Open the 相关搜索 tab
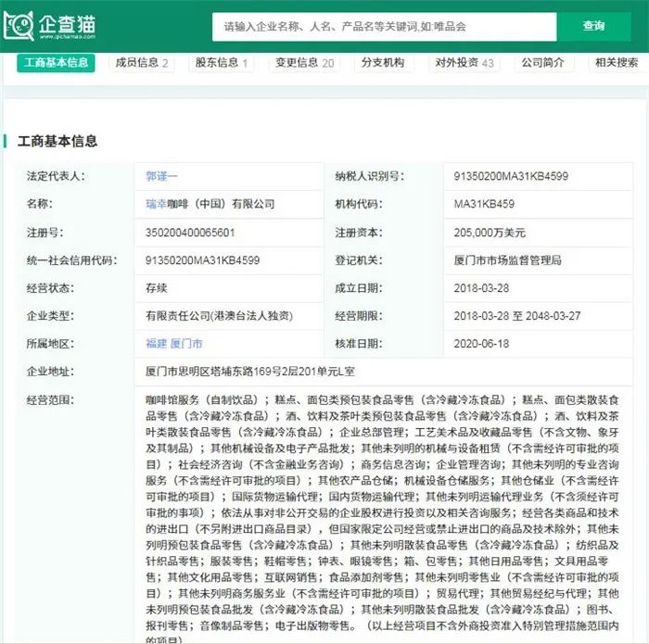 tap(617, 63)
